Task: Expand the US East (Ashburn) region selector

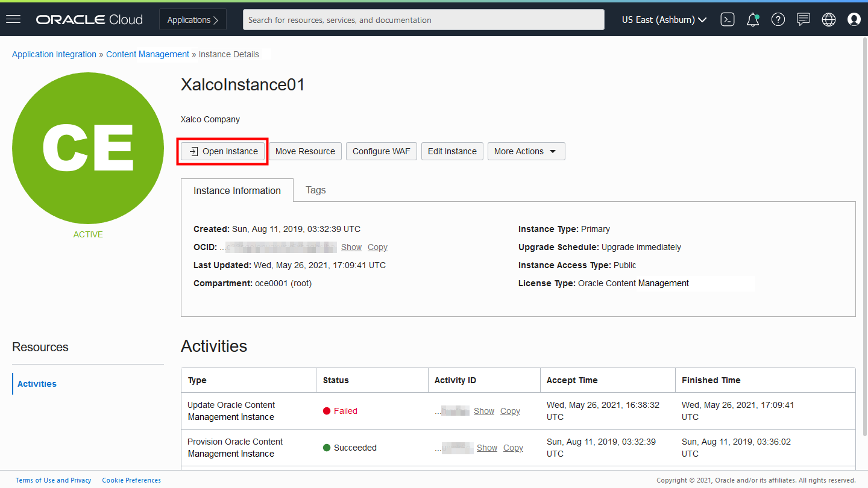Action: pos(664,20)
